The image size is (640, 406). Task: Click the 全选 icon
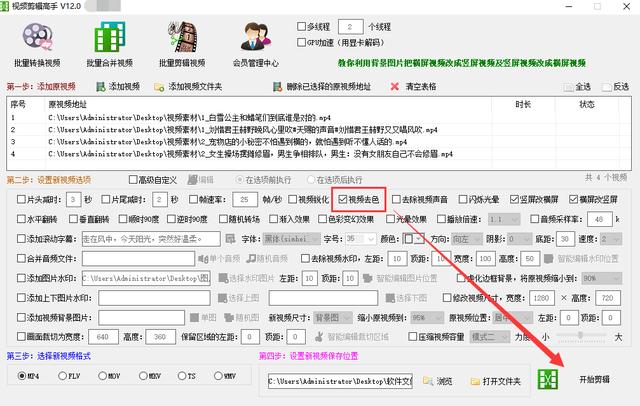pos(568,87)
